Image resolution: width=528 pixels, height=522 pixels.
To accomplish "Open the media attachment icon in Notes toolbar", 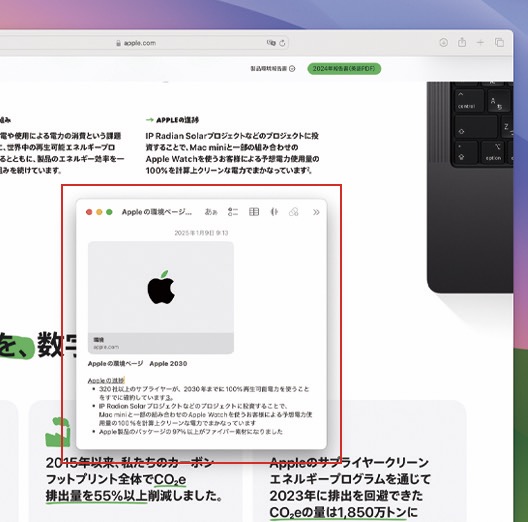I will point(294,211).
